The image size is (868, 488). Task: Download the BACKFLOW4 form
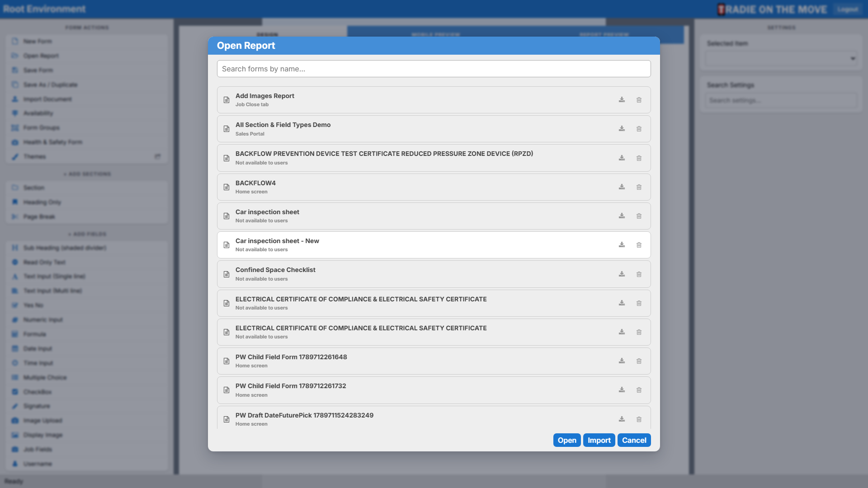(622, 187)
